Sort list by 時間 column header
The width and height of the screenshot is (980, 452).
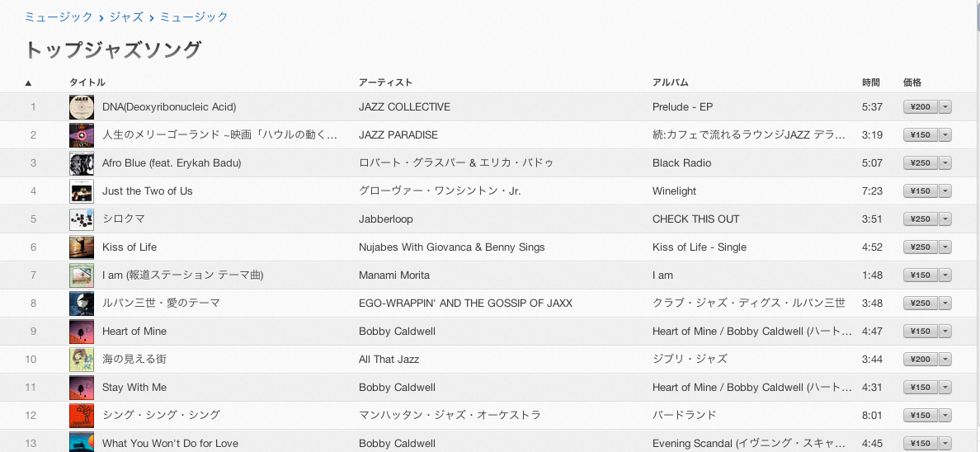click(x=870, y=82)
